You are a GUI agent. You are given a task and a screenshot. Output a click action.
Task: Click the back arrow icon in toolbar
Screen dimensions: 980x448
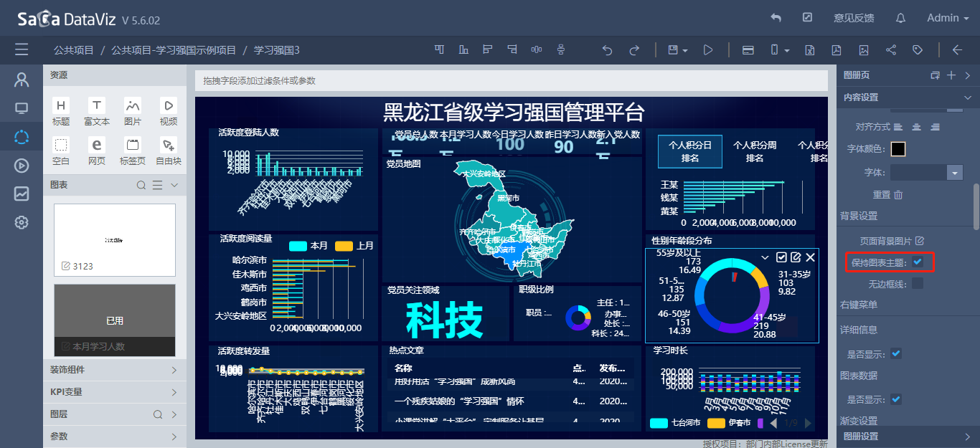click(957, 50)
